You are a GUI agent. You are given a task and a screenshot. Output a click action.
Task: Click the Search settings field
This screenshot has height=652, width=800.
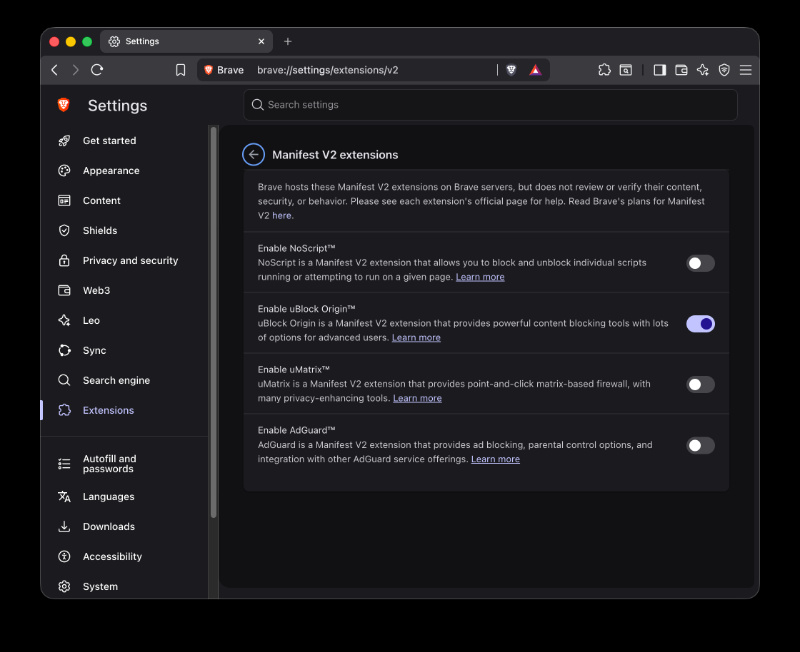(x=490, y=105)
